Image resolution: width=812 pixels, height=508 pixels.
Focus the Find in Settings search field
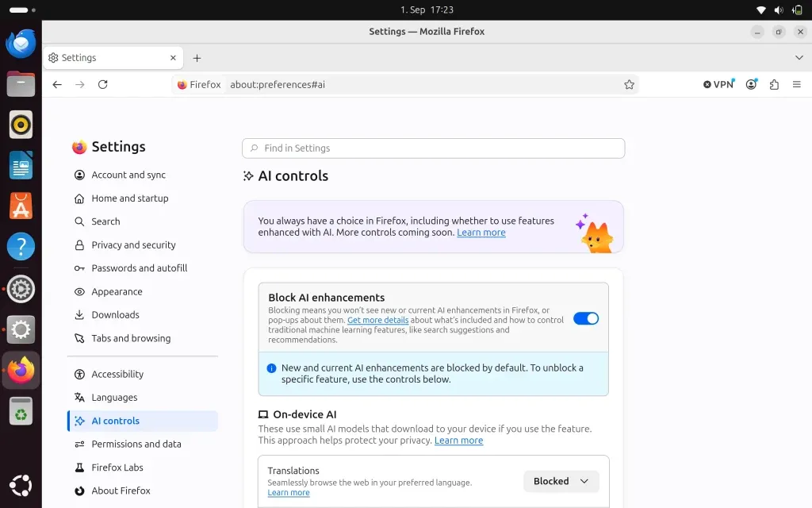pos(433,148)
